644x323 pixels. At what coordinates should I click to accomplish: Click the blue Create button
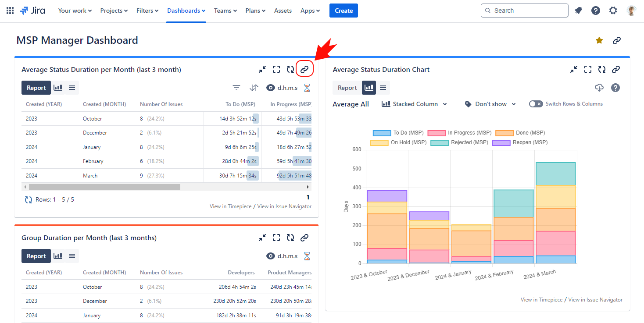[343, 11]
